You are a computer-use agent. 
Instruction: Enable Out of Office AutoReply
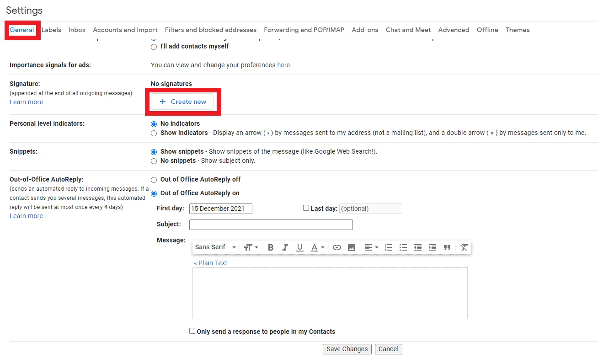click(x=154, y=193)
